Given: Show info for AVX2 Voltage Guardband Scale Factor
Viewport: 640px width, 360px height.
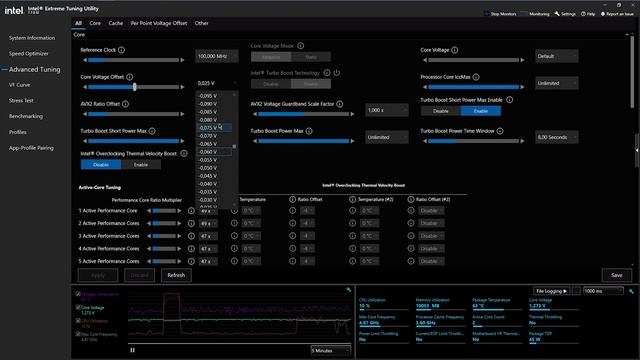Looking at the screenshot, I should point(340,104).
